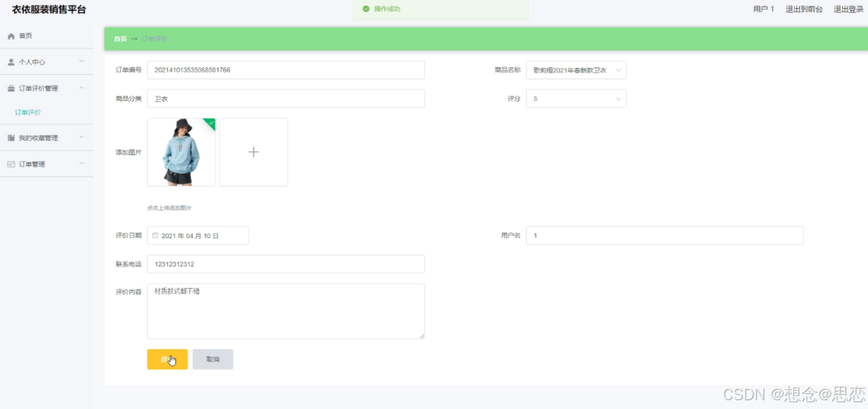
Task: Click the success icon in 操作成功 toast
Action: (x=366, y=9)
